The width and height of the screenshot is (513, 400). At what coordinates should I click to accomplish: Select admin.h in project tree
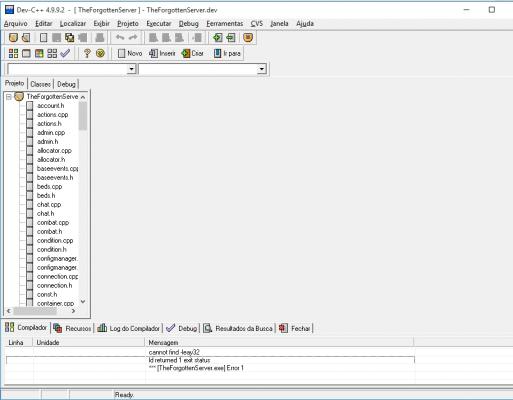pos(48,142)
